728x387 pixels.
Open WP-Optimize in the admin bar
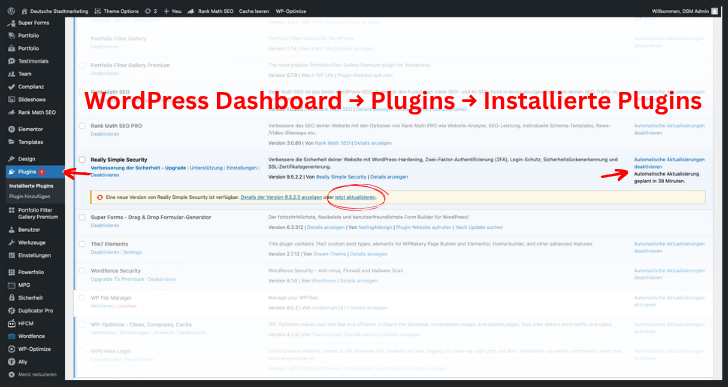[x=291, y=11]
